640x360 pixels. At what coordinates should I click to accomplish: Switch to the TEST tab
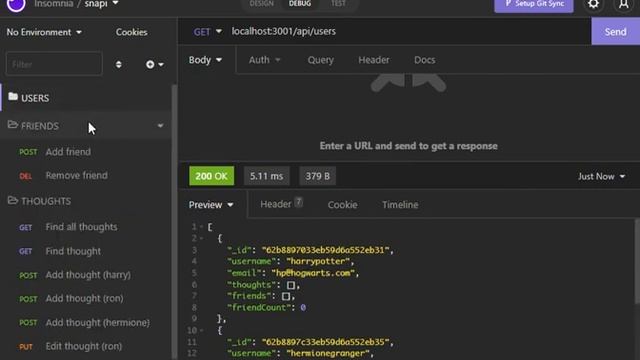coord(338,4)
